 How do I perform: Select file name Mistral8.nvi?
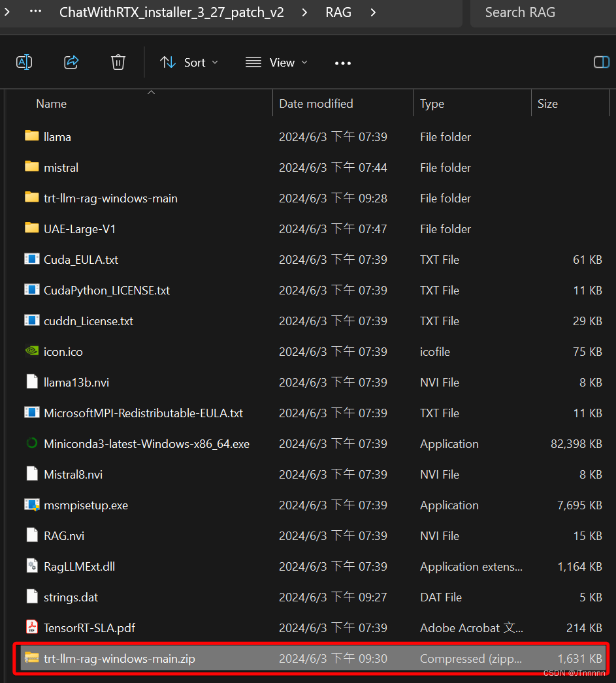pyautogui.click(x=73, y=474)
